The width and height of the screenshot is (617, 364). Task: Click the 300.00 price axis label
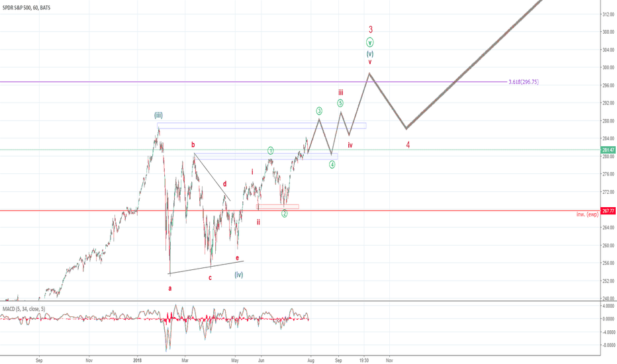[x=608, y=68]
